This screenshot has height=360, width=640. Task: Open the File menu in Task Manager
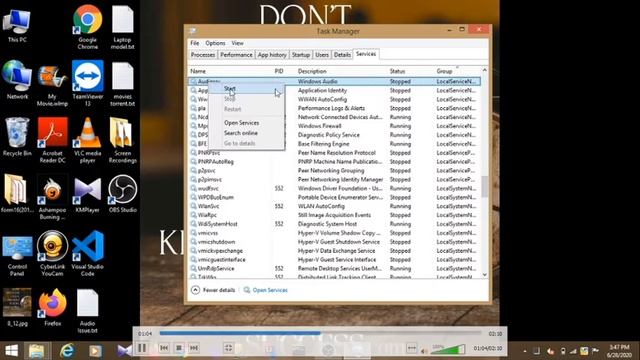[x=195, y=43]
